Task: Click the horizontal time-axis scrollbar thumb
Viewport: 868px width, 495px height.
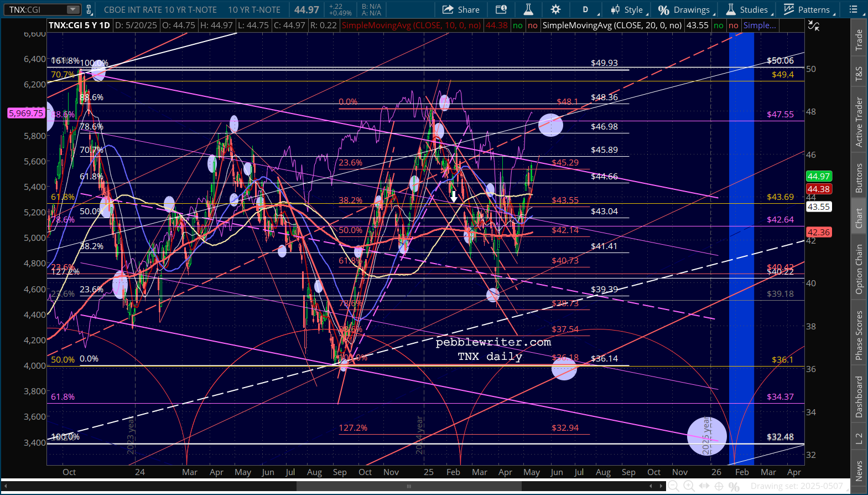Action: pyautogui.click(x=409, y=486)
